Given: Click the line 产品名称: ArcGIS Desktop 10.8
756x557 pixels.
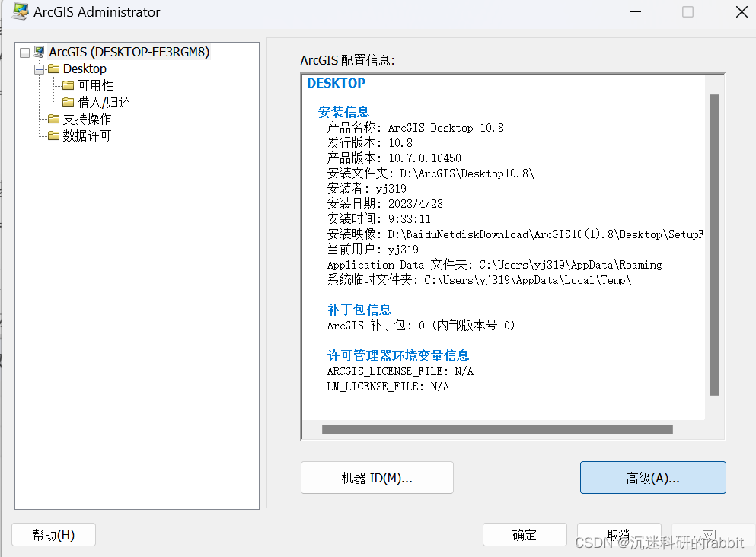Looking at the screenshot, I should 415,128.
